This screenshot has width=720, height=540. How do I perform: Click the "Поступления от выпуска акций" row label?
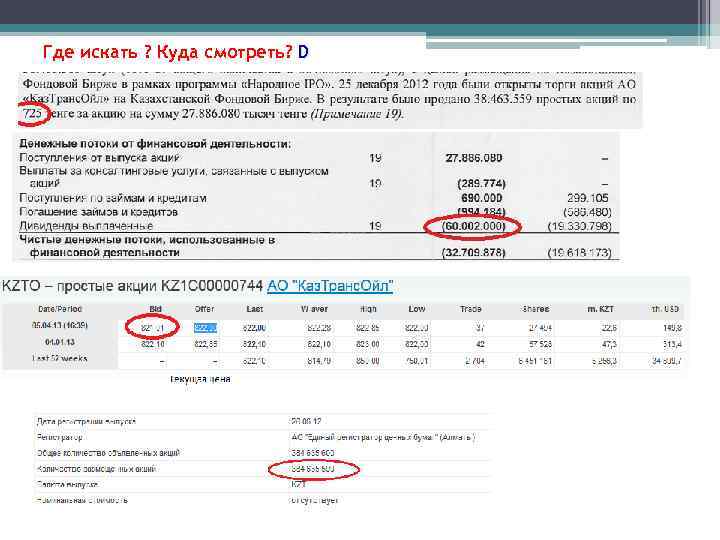(99, 158)
